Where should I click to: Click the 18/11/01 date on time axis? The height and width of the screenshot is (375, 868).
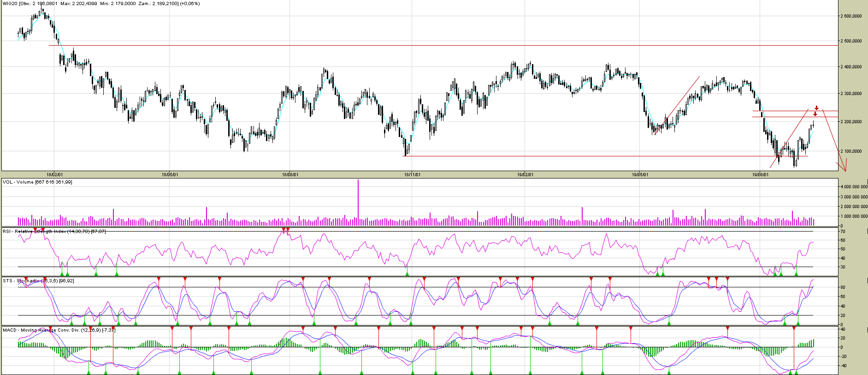(x=412, y=175)
